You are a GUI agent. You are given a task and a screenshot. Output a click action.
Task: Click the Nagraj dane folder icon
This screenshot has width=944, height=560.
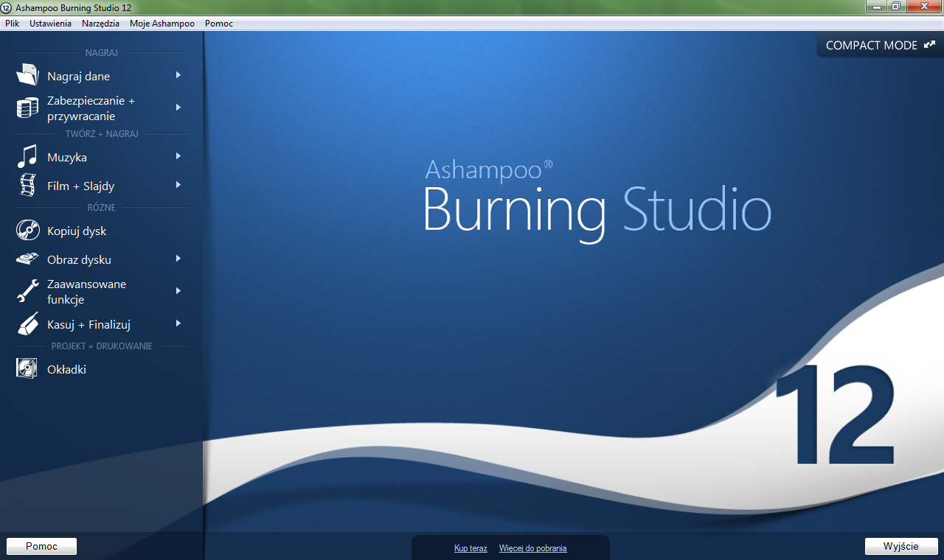pos(27,75)
